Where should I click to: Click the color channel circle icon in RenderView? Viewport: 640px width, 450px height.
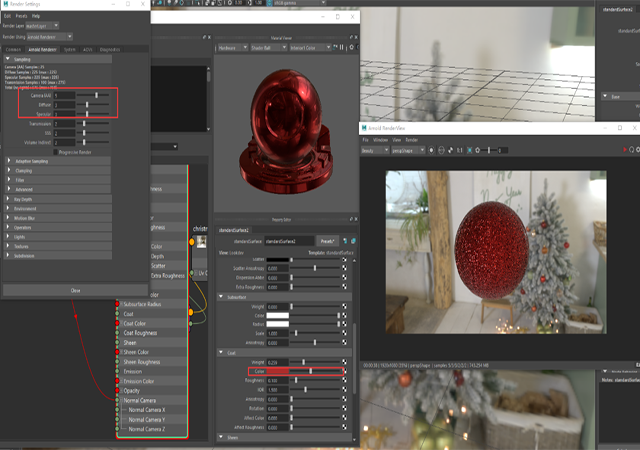(x=431, y=150)
